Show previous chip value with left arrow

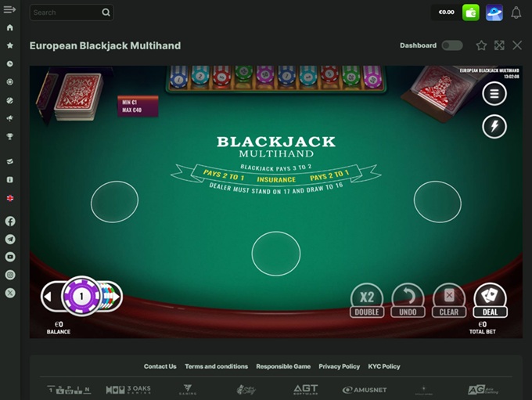(x=49, y=297)
